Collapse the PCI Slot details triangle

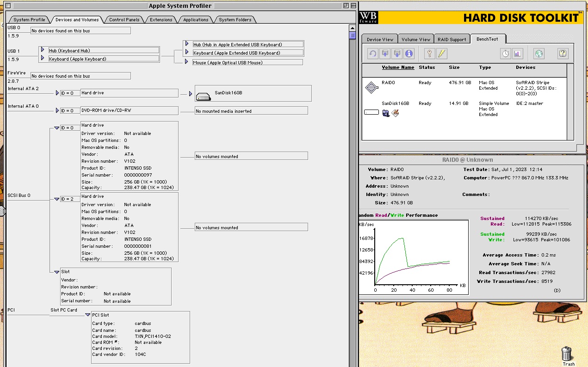pyautogui.click(x=88, y=315)
